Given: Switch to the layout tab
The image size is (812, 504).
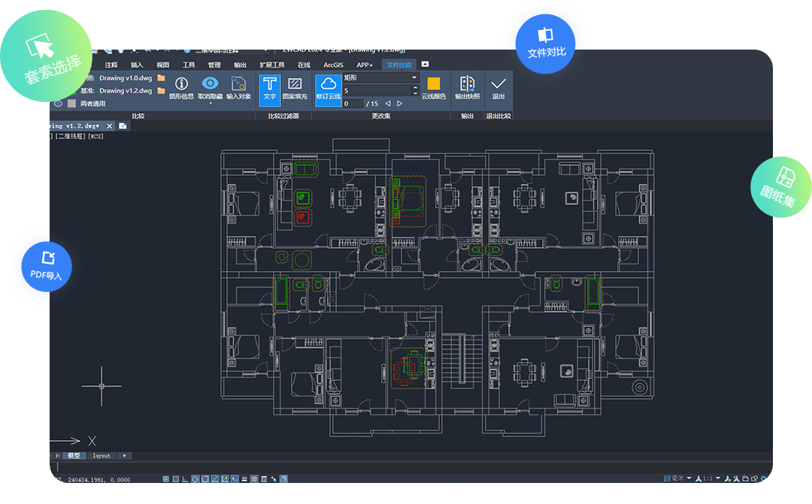Looking at the screenshot, I should click(x=101, y=456).
